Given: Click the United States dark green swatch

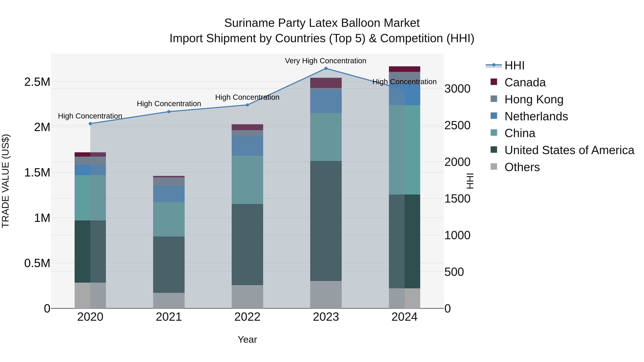Looking at the screenshot, I should (x=494, y=150).
